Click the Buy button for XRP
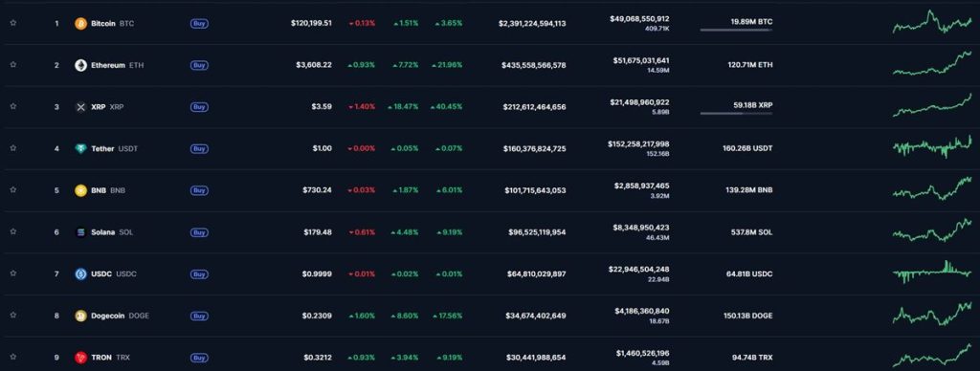Viewport: 980px width, 371px height. (199, 107)
